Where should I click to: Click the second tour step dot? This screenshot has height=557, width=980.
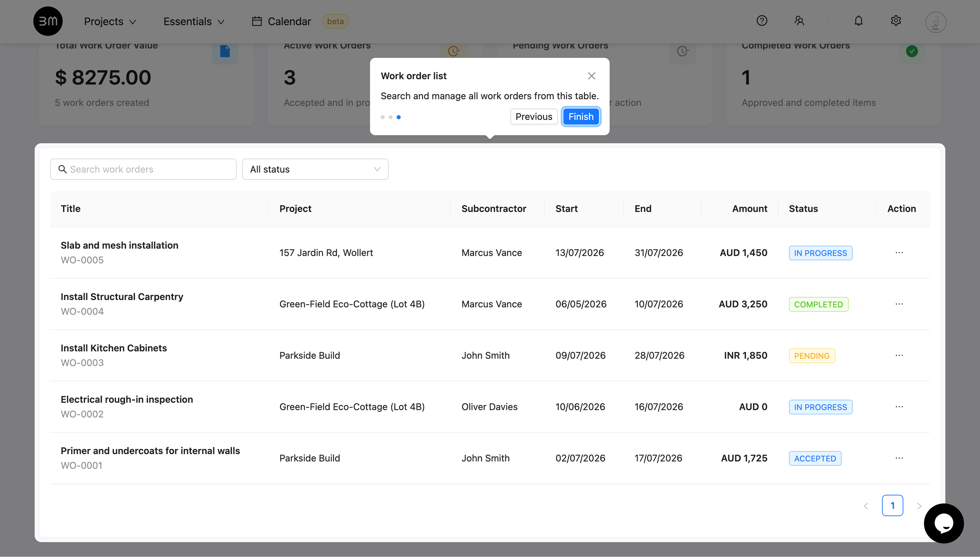click(391, 117)
